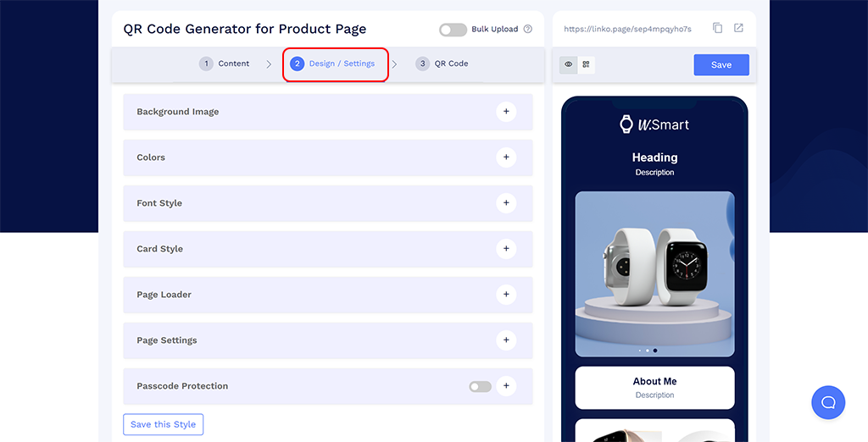Toggle the Bulk Upload switch
This screenshot has width=868, height=442.
coord(453,30)
